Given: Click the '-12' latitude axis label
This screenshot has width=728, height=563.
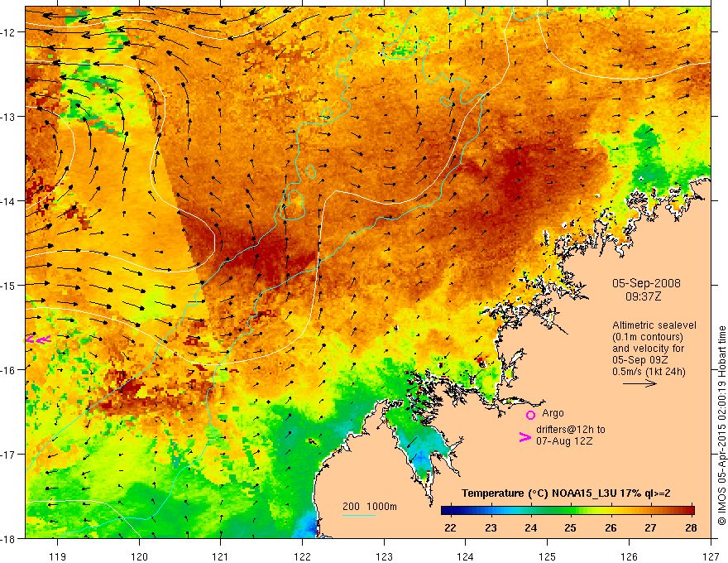Looking at the screenshot, I should point(8,32).
